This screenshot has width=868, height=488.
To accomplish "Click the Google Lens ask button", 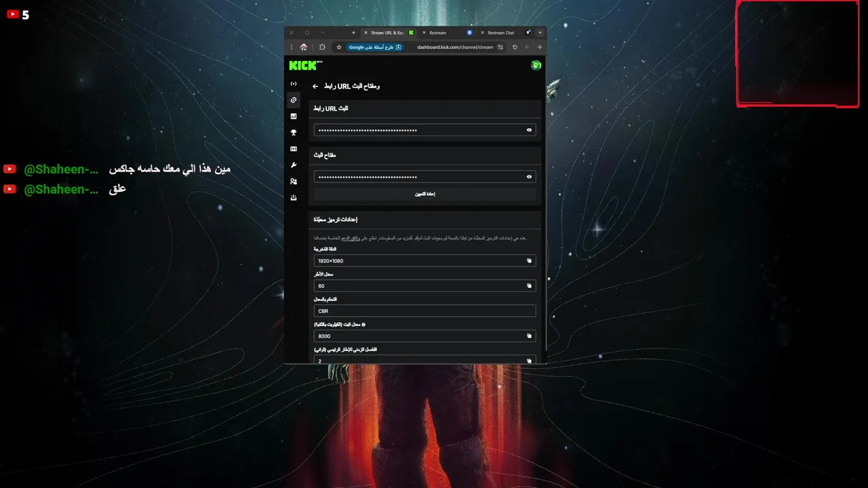I will pos(375,47).
